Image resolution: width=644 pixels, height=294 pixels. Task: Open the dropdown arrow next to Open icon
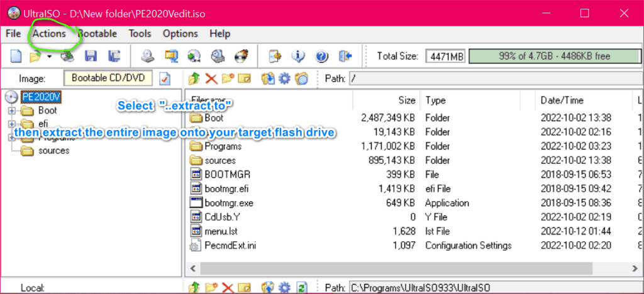click(x=49, y=57)
